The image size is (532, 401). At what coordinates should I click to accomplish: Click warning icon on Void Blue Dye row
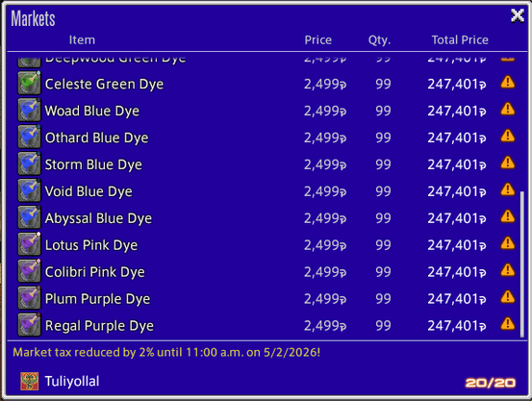pos(508,189)
